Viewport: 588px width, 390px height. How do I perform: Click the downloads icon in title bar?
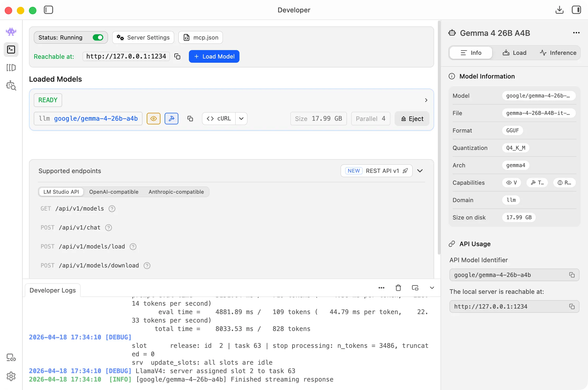559,10
